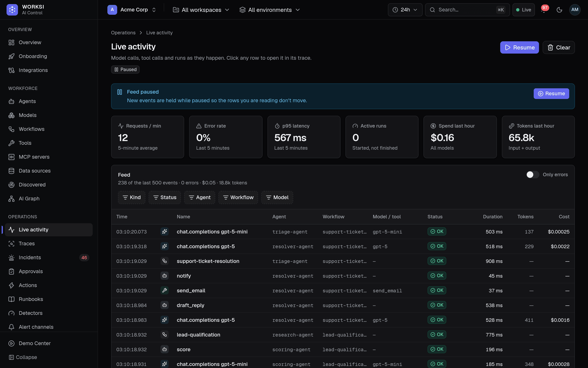The height and width of the screenshot is (368, 588).
Task: Toggle the Only errors switch
Action: point(533,175)
